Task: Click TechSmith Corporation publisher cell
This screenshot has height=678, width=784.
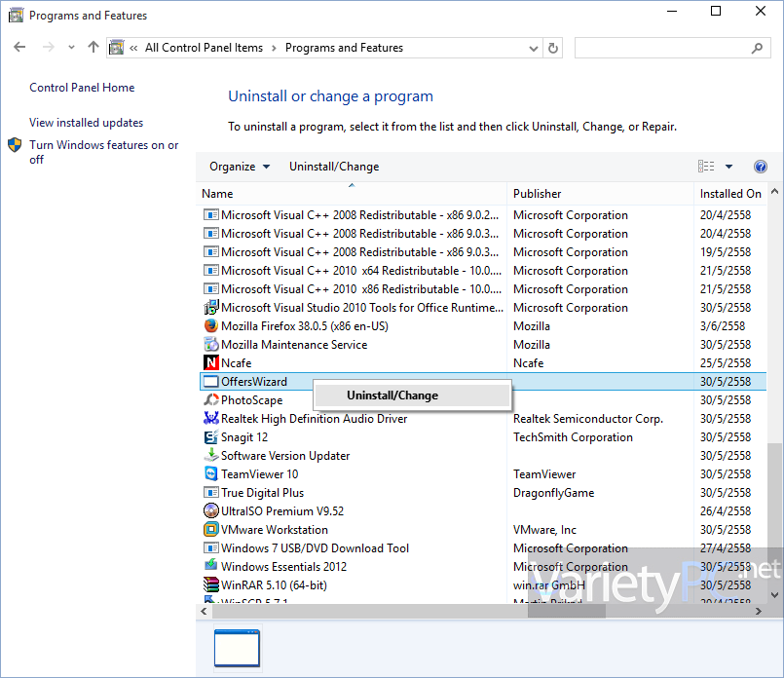Action: point(573,437)
